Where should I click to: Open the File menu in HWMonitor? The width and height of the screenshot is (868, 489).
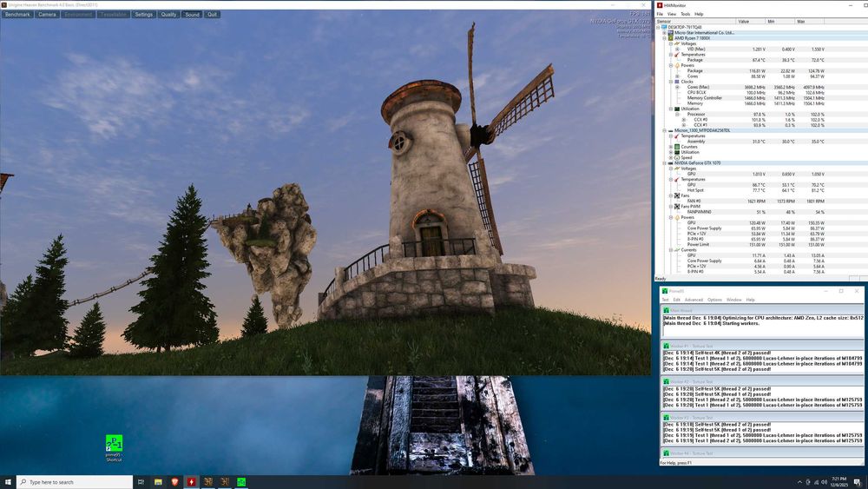[660, 14]
